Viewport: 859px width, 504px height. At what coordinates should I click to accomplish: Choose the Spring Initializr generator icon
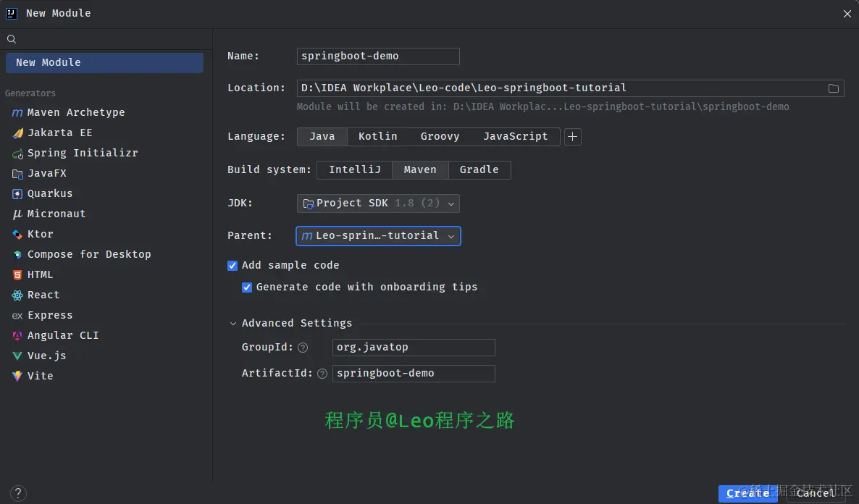pyautogui.click(x=17, y=154)
